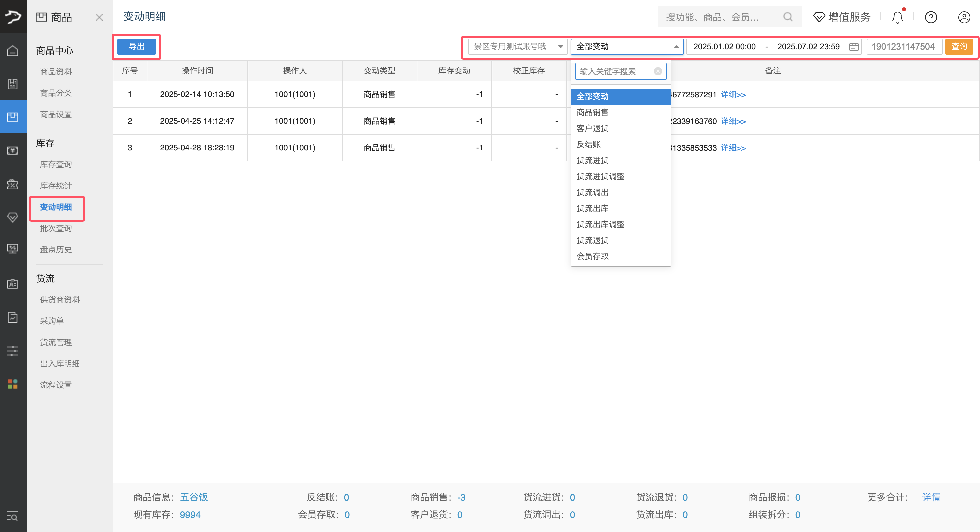Open 库存查询 in the sidebar menu
980x532 pixels.
(56, 164)
